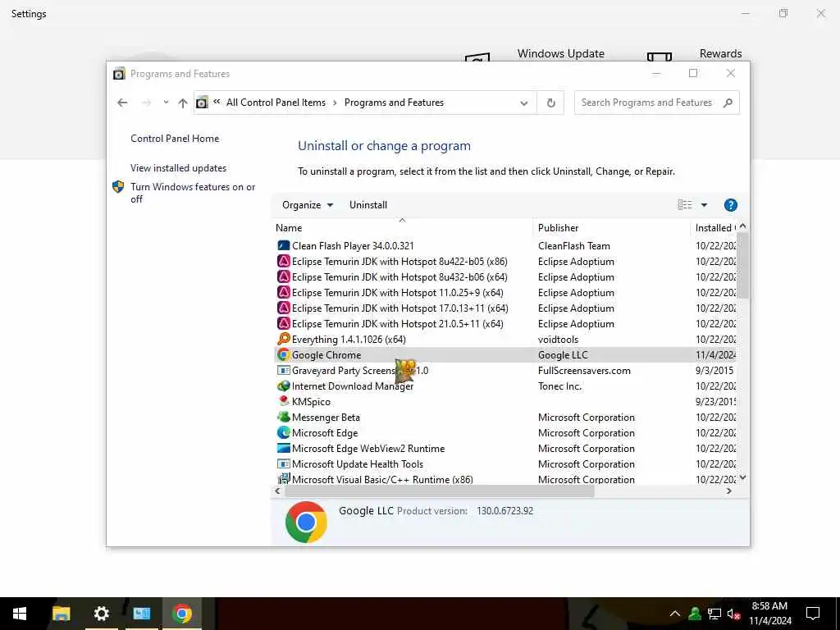Click the Graveyard Party Screensaver icon
Image resolution: width=840 pixels, height=630 pixels.
click(283, 370)
